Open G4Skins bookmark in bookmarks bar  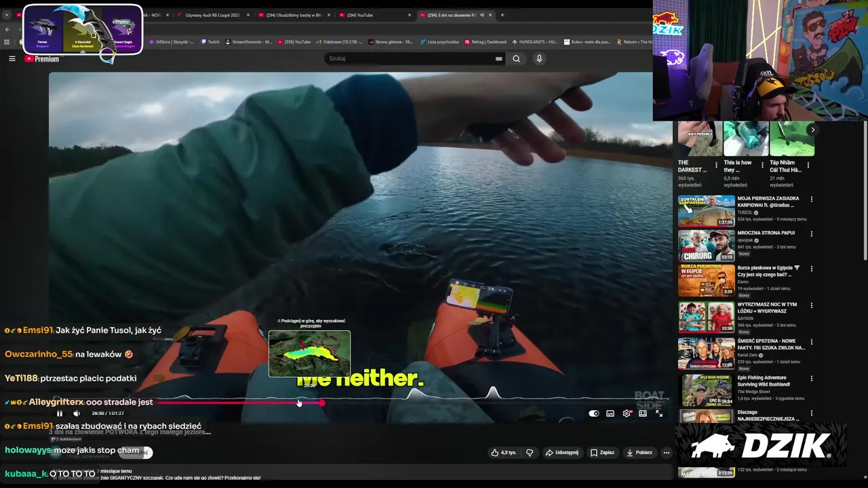click(171, 42)
